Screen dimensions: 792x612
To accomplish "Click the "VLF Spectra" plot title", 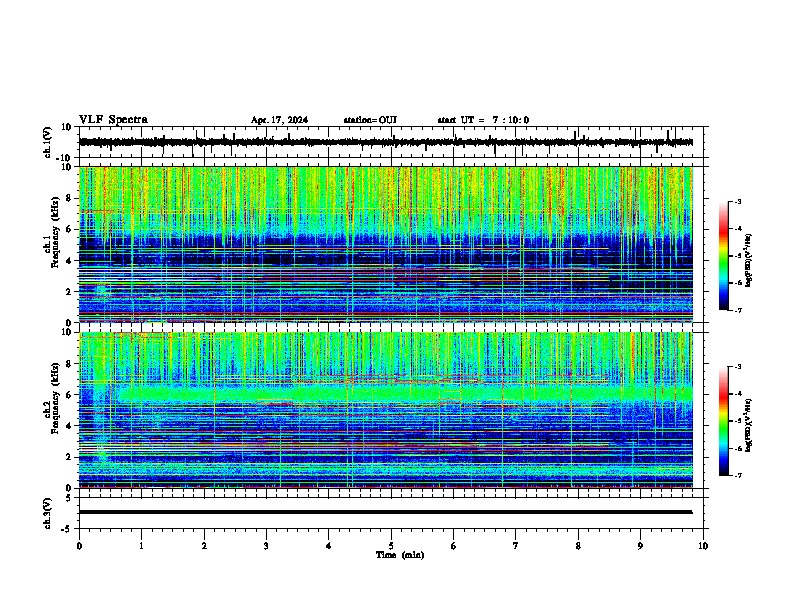I will coord(113,120).
